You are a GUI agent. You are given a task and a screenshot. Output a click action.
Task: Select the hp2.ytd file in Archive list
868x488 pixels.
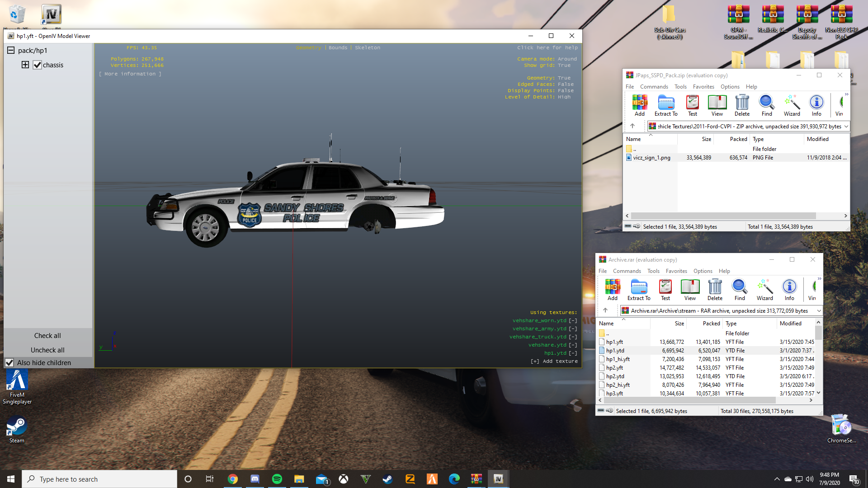(x=615, y=376)
